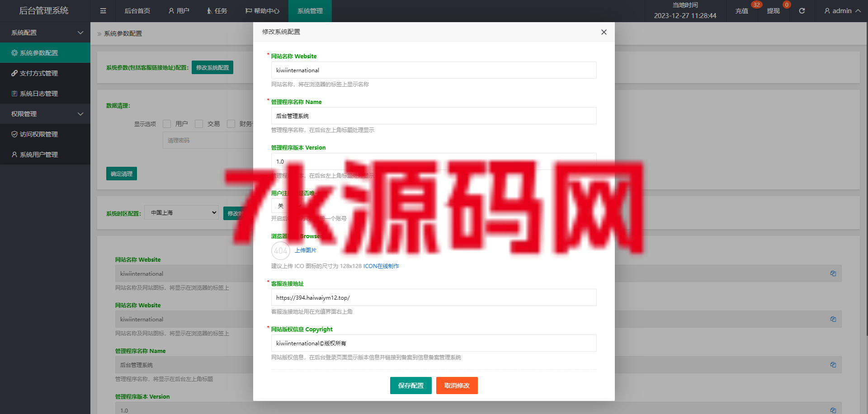Image resolution: width=868 pixels, height=414 pixels.
Task: Close the 修改系统配置 dialog
Action: pos(604,32)
